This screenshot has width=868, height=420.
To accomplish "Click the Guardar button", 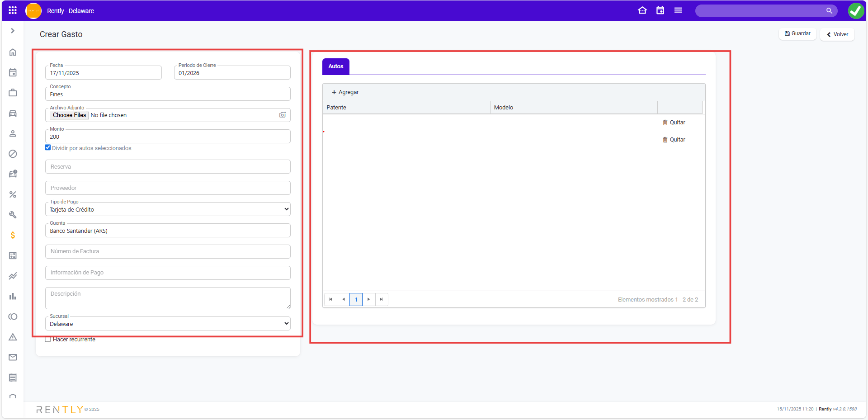I will (797, 34).
